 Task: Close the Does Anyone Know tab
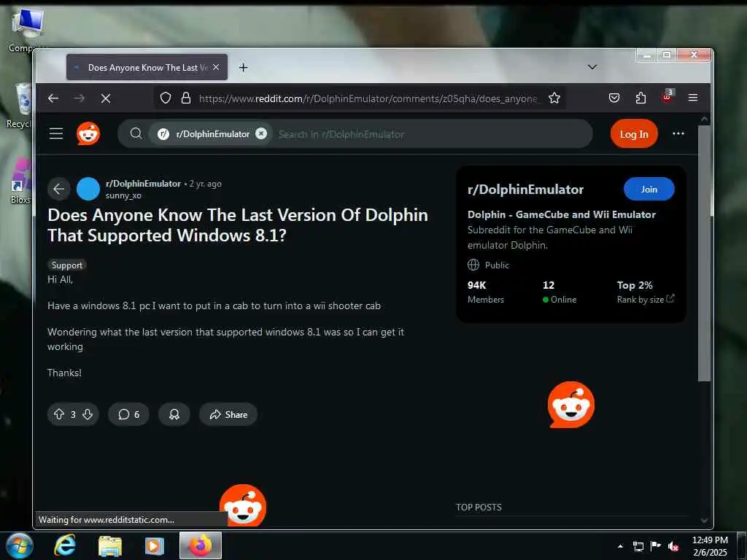[216, 68]
